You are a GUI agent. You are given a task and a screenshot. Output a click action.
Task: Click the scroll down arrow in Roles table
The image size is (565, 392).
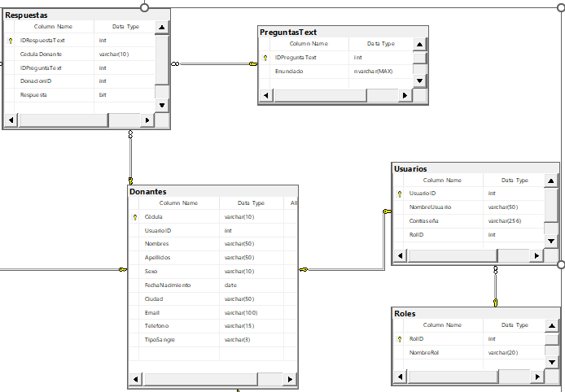[x=551, y=361]
